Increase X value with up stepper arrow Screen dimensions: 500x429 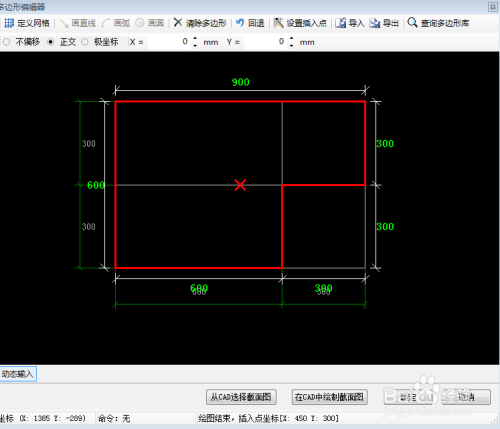[x=195, y=39]
